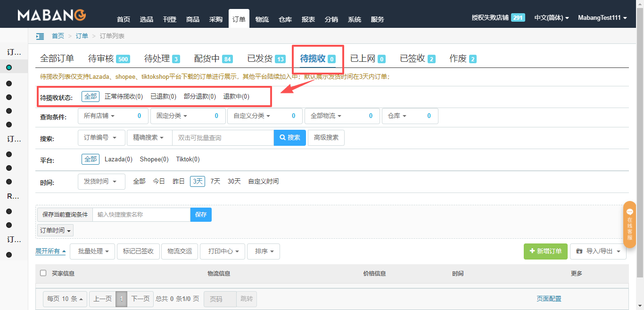This screenshot has width=644, height=310.
Task: Click the 双击可批量查询 search input field
Action: click(223, 138)
